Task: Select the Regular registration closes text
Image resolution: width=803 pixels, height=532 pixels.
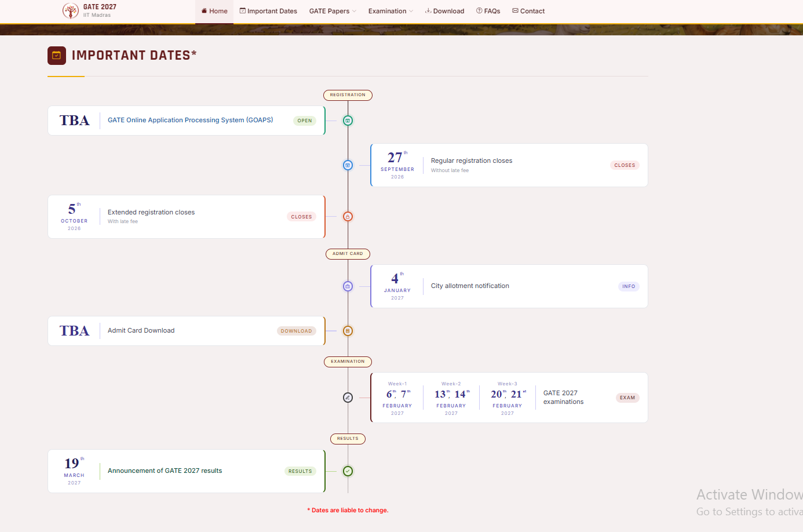Action: pyautogui.click(x=472, y=161)
